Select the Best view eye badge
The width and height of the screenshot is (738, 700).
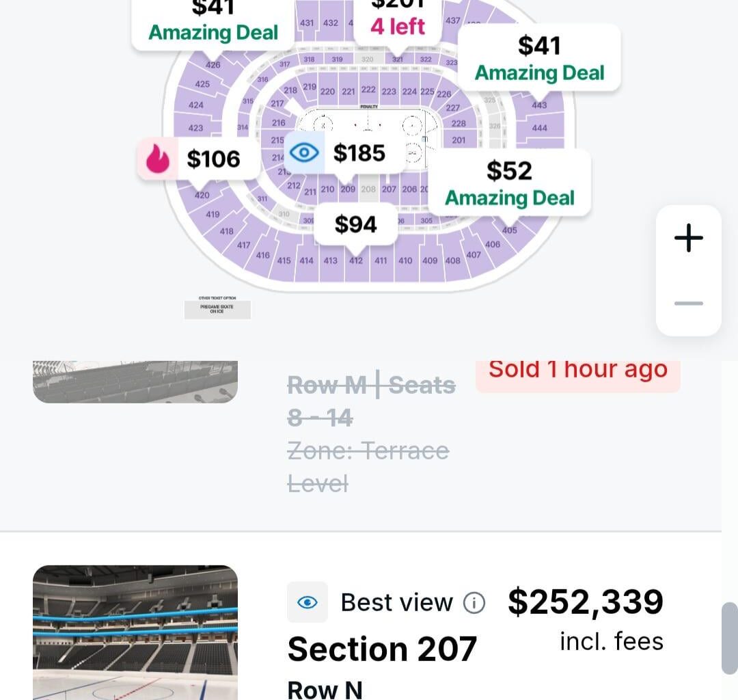point(307,602)
